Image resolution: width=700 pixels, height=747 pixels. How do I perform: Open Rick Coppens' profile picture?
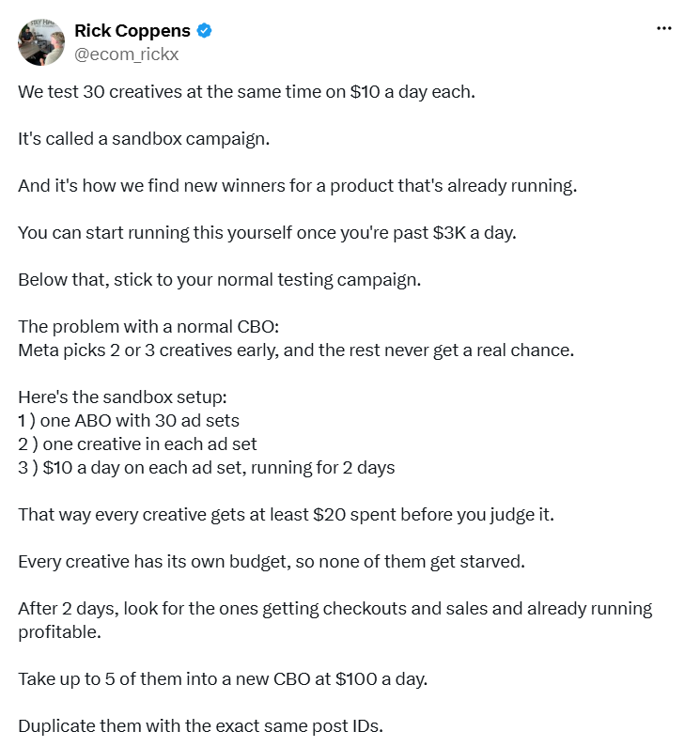[41, 42]
